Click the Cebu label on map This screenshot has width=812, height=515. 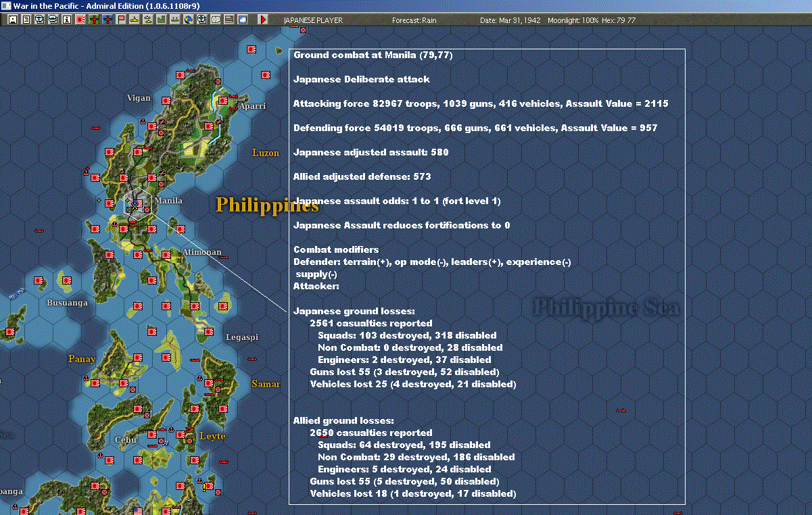coord(126,439)
